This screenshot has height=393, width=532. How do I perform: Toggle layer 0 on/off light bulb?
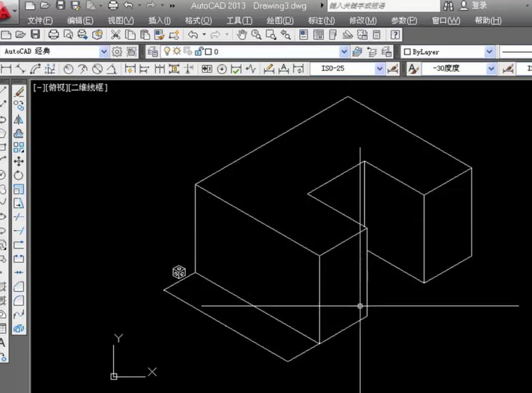pos(166,51)
